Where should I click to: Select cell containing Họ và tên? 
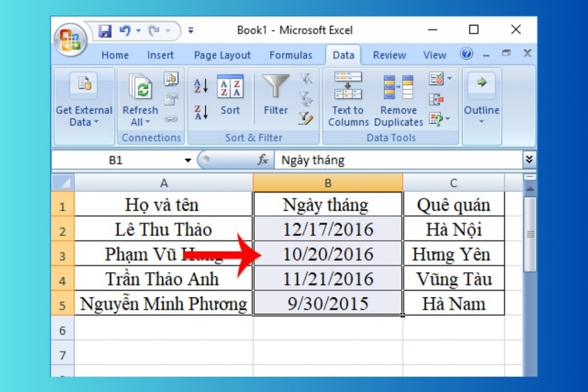click(163, 204)
